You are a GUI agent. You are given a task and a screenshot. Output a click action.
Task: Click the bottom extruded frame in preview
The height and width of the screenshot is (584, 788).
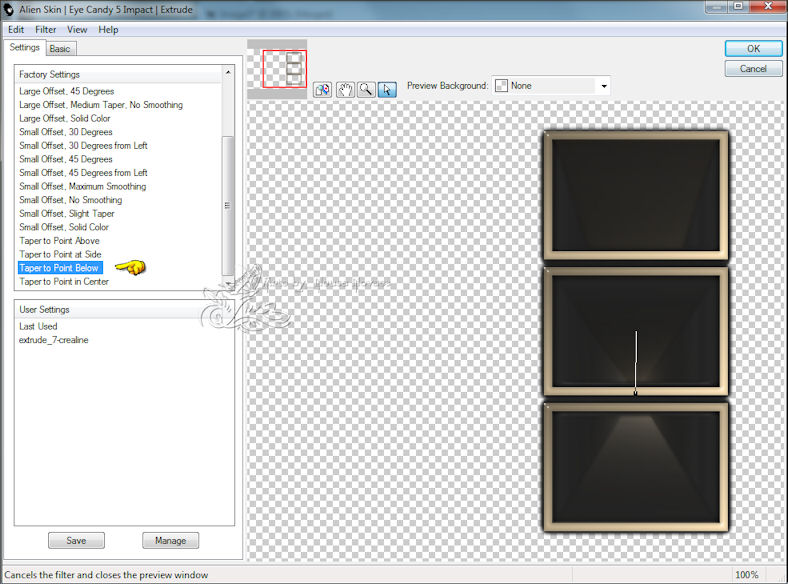(636, 467)
